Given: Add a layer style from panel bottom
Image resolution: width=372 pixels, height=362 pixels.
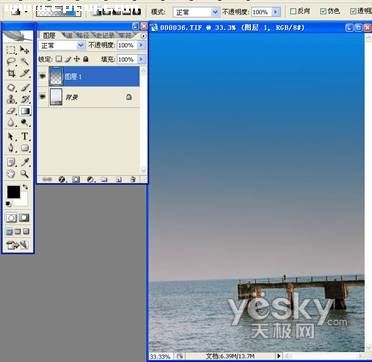Looking at the screenshot, I should point(62,179).
